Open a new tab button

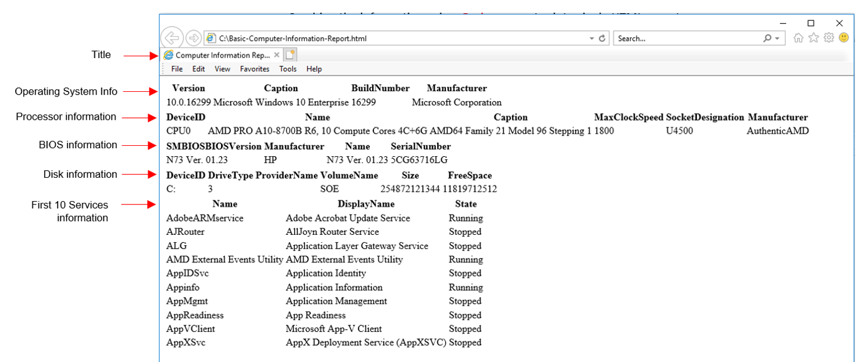[x=291, y=55]
